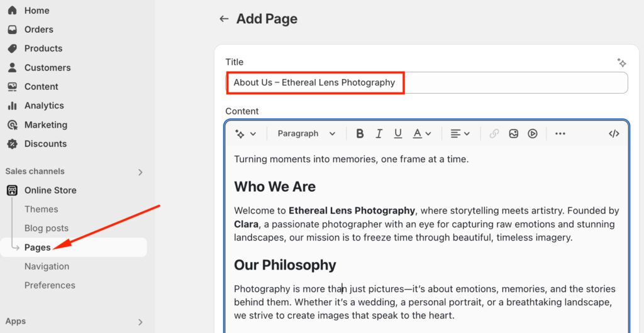Toggle underline formatting in editor toolbar
Screen dimensions: 644x333
[398, 134]
